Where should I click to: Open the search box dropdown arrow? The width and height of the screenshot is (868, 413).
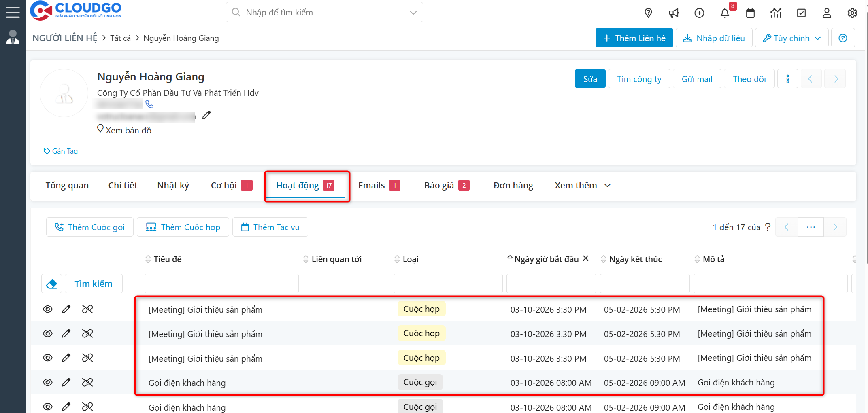click(413, 13)
